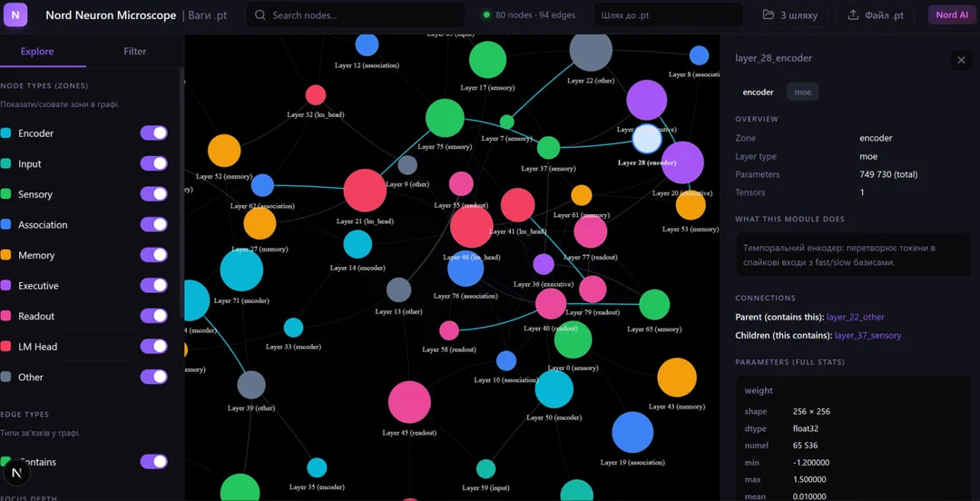Click the upload icon in Файл .pt button
The width and height of the screenshot is (980, 501).
(852, 15)
